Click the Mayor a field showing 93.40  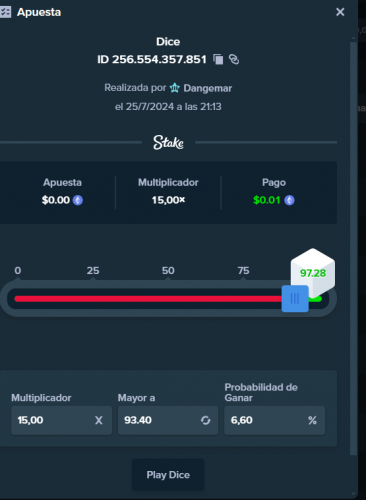[x=168, y=420]
